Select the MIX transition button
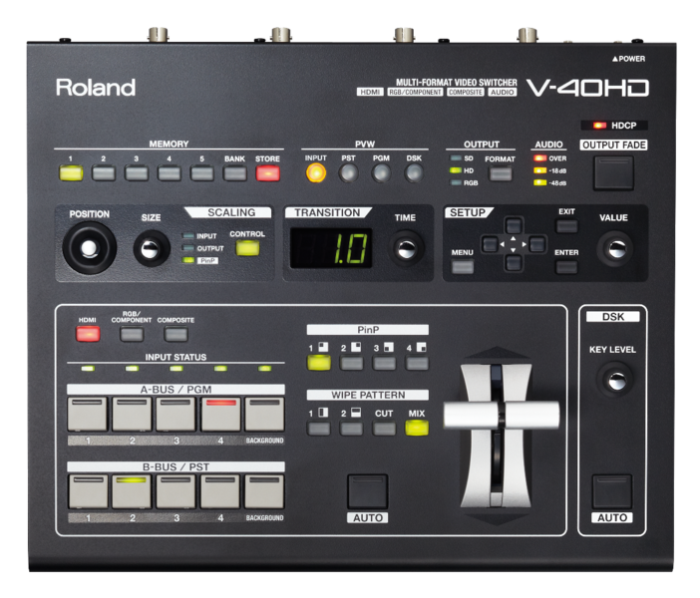 (x=417, y=428)
